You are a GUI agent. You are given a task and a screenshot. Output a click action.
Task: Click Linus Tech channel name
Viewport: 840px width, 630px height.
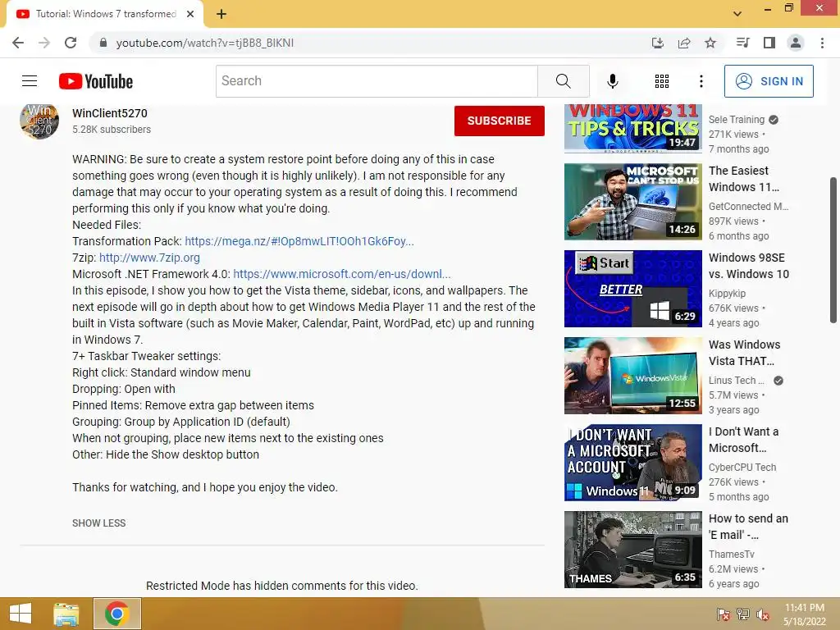(x=736, y=381)
